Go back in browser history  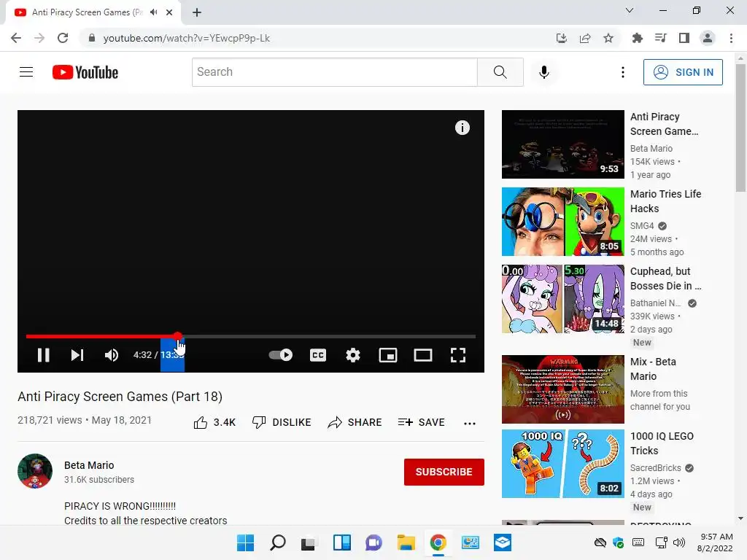pyautogui.click(x=16, y=38)
